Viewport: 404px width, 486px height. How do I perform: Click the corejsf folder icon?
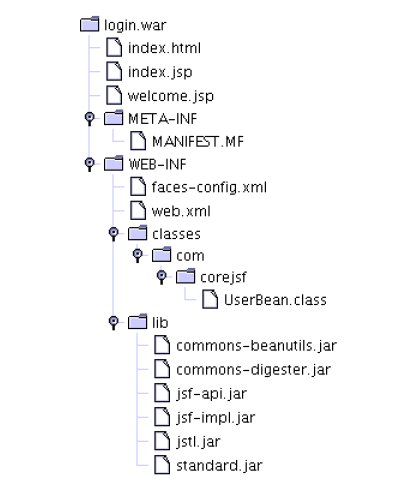point(185,276)
